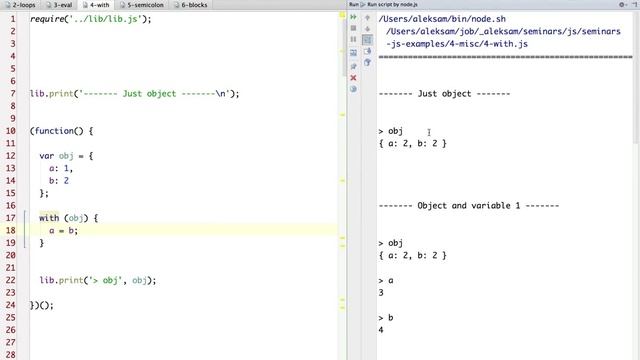Click '4-misc/4-with.js' path line in console
The width and height of the screenshot is (640, 360).
coord(457,44)
